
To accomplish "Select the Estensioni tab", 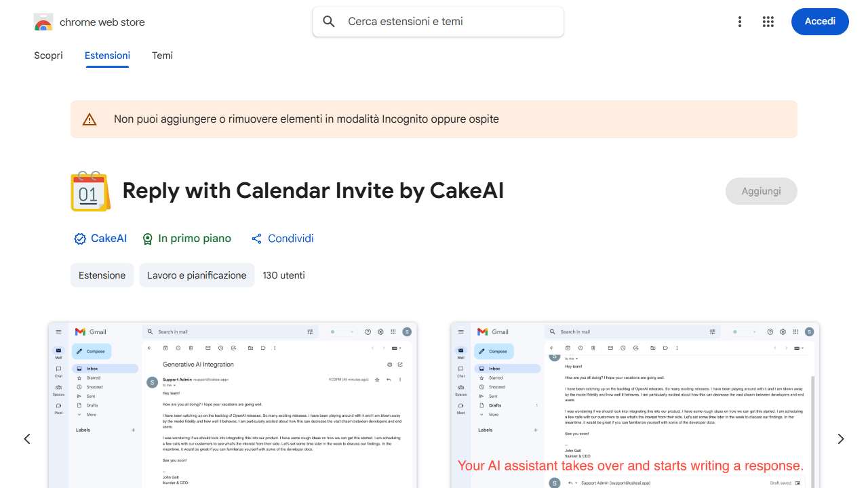I will click(x=107, y=56).
